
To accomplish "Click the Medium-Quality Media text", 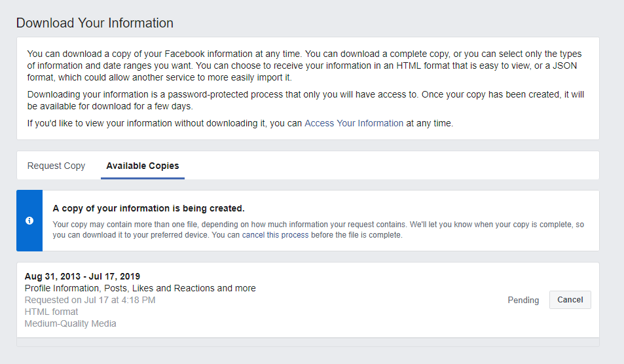I will [71, 323].
